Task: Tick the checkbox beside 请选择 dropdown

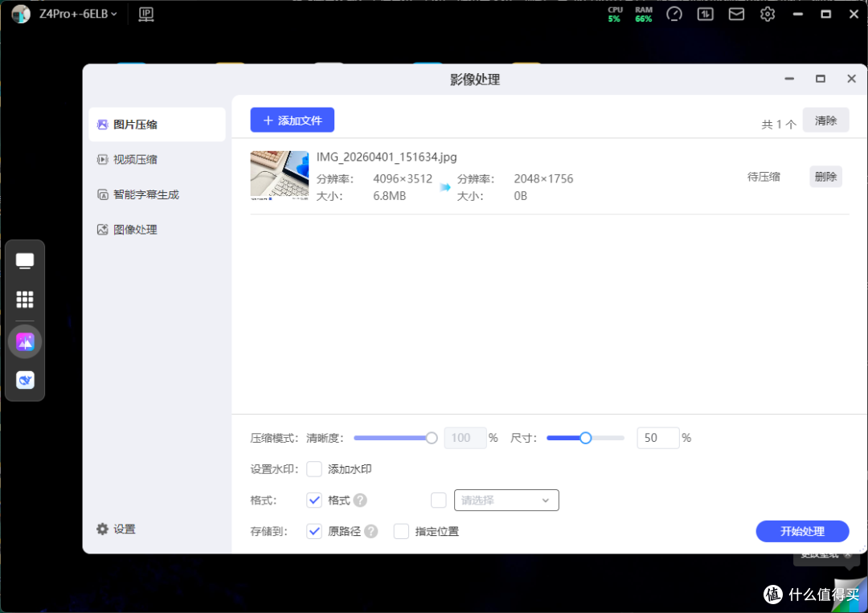Action: 439,501
